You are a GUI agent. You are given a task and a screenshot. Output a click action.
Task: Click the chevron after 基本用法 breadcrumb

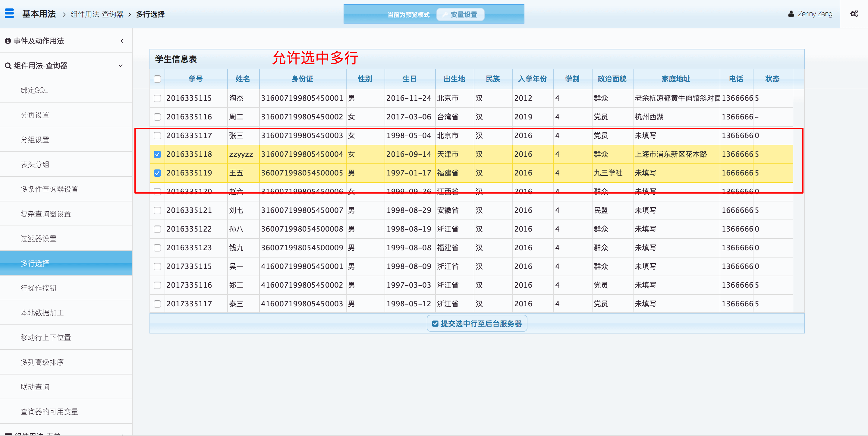tap(64, 14)
